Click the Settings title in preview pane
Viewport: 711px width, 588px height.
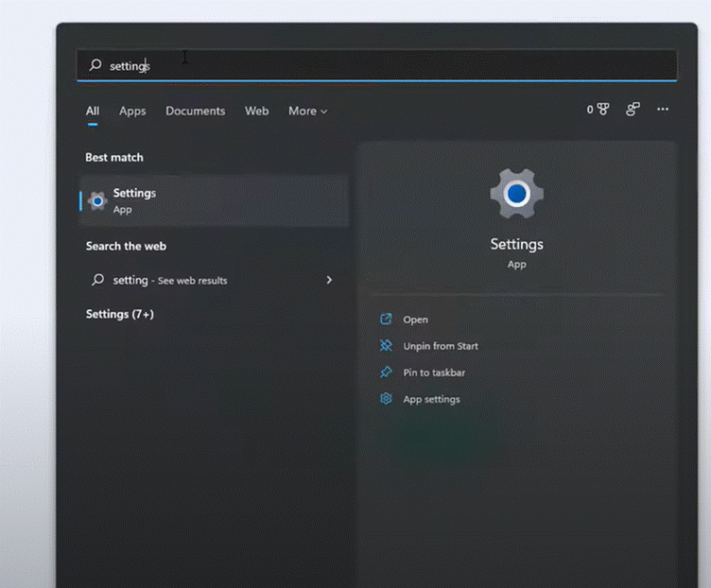click(517, 244)
